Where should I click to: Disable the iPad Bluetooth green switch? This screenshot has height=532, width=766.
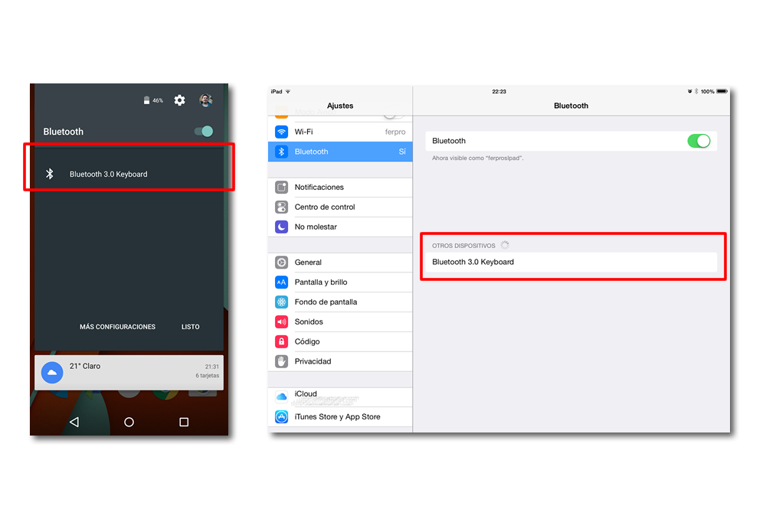pos(699,141)
